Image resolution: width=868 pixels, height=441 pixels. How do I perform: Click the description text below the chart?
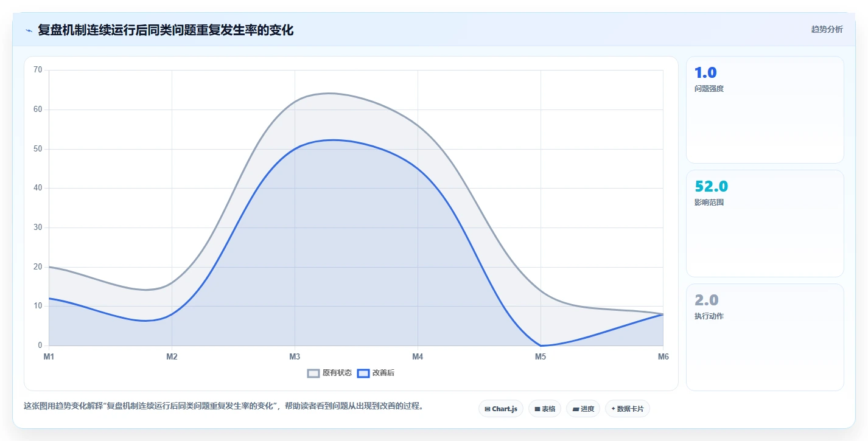pos(223,406)
